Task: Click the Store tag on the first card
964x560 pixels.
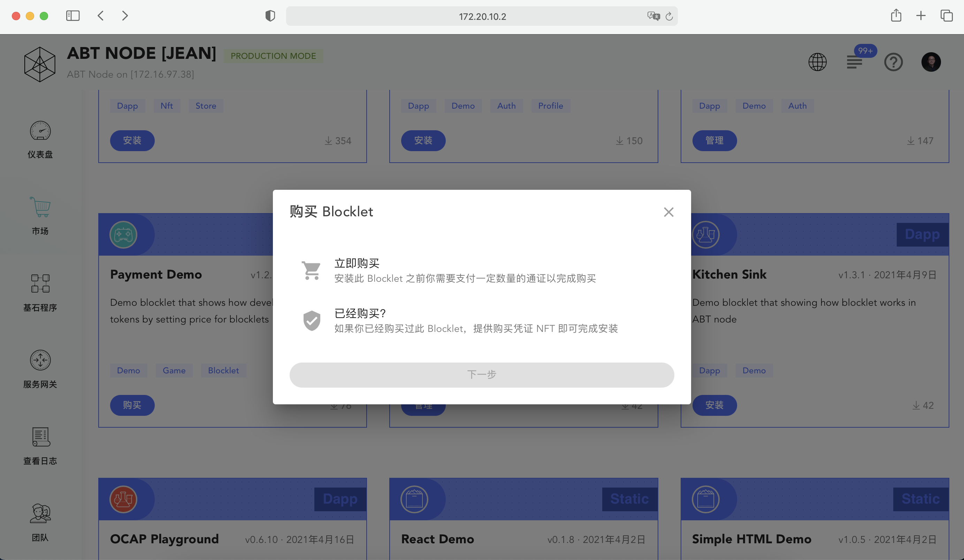Action: click(x=206, y=106)
